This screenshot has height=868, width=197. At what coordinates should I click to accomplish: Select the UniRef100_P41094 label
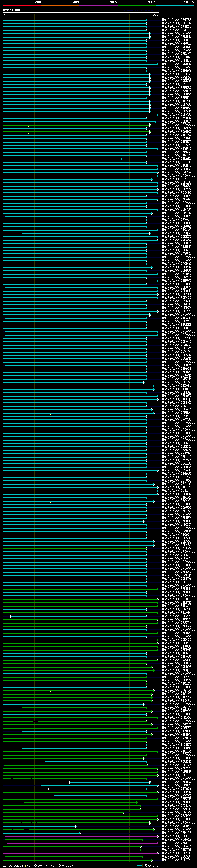coord(177,612)
